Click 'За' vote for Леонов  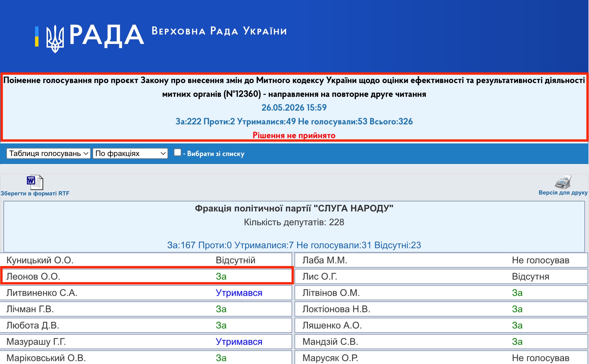221,276
